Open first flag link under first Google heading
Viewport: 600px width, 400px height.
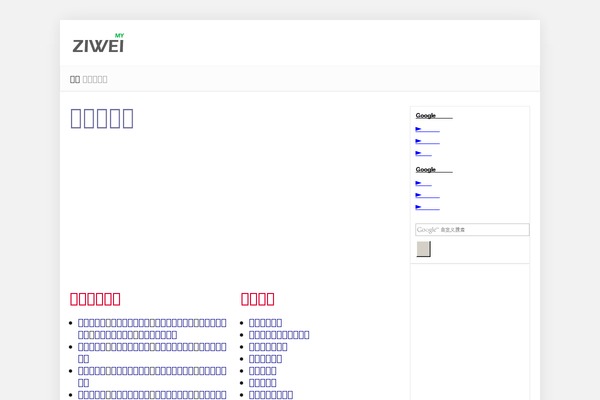427,129
